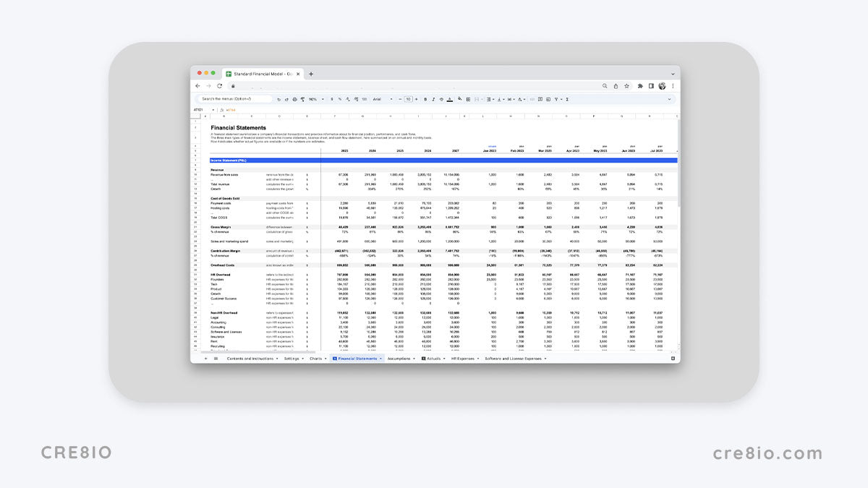
Task: Add a new sheet with plus button
Action: point(205,359)
